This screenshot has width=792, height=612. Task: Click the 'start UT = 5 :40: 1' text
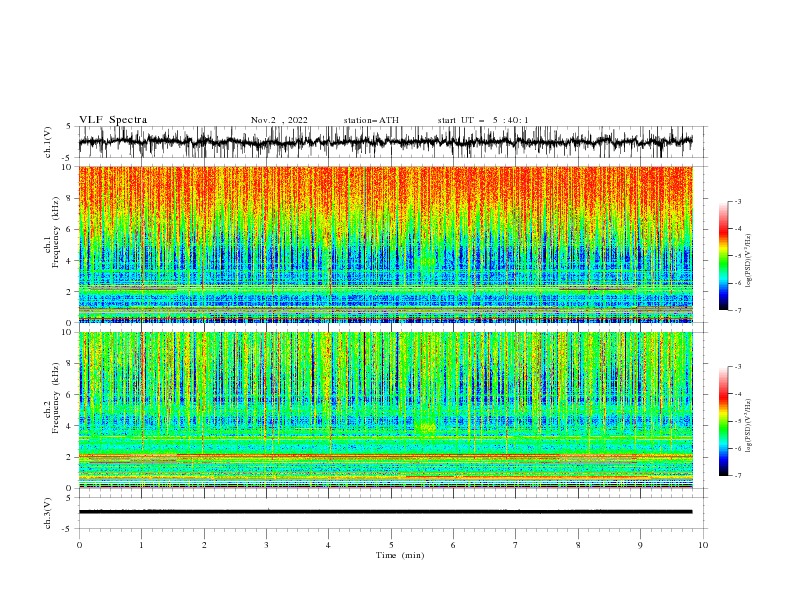point(483,120)
